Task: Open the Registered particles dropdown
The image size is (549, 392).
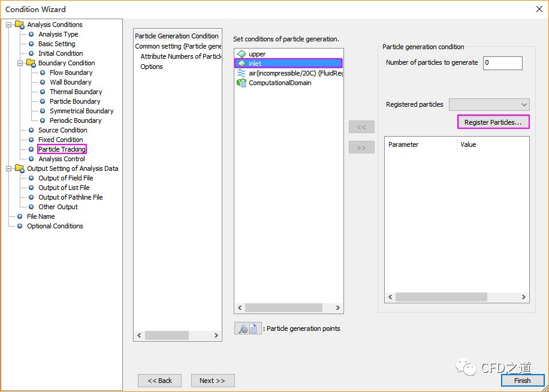Action: point(489,105)
